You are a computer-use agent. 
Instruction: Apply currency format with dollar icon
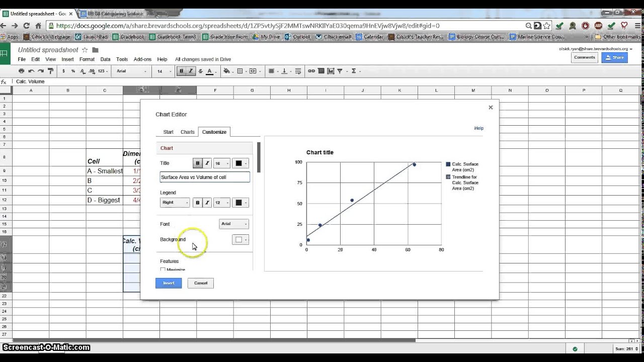click(x=63, y=71)
